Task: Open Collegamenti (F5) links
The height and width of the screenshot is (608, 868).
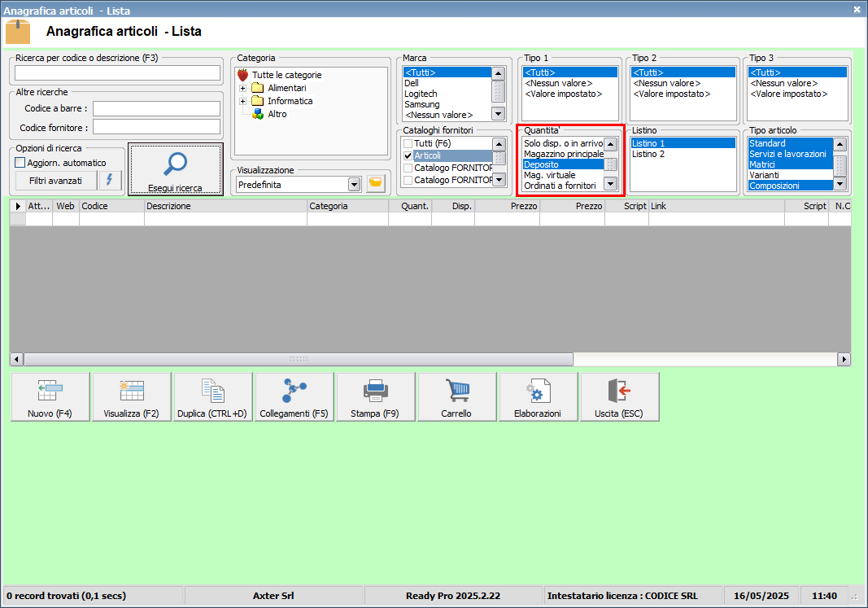Action: click(x=294, y=396)
